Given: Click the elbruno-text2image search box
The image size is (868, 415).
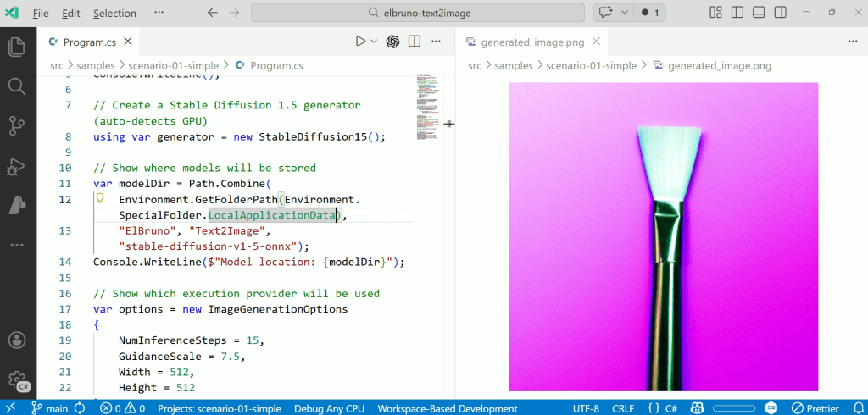Looking at the screenshot, I should coord(418,13).
